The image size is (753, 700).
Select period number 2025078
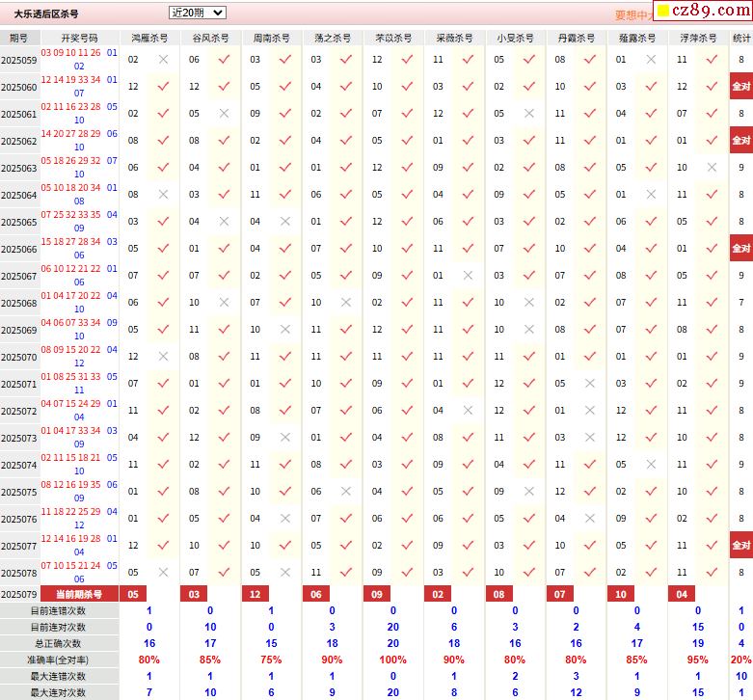pos(18,574)
